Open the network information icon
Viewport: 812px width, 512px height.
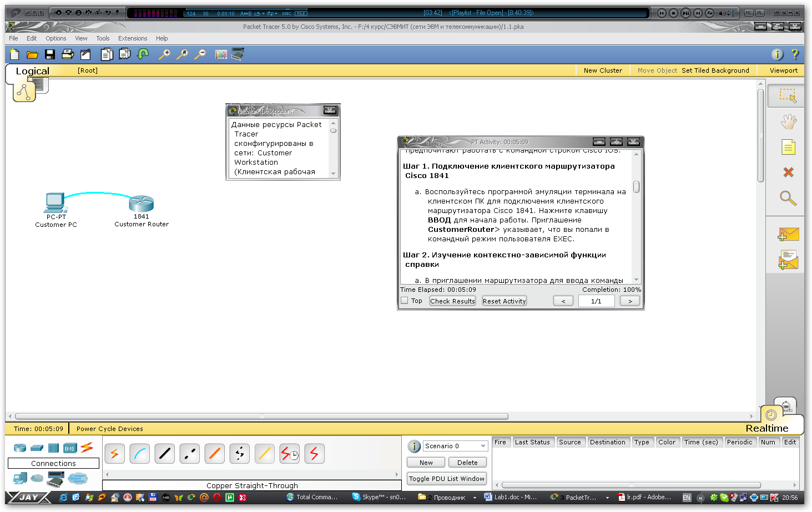coord(777,54)
